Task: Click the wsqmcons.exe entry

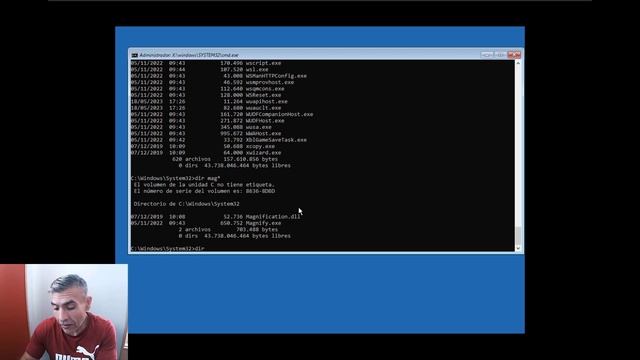Action: pos(265,89)
